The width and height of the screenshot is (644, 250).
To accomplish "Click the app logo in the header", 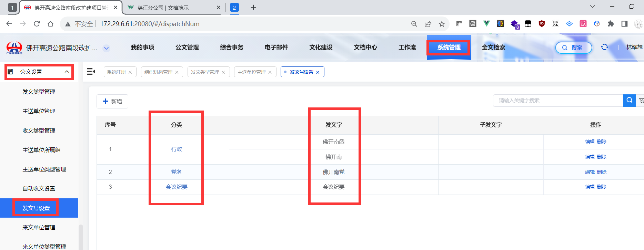I will coord(14,48).
